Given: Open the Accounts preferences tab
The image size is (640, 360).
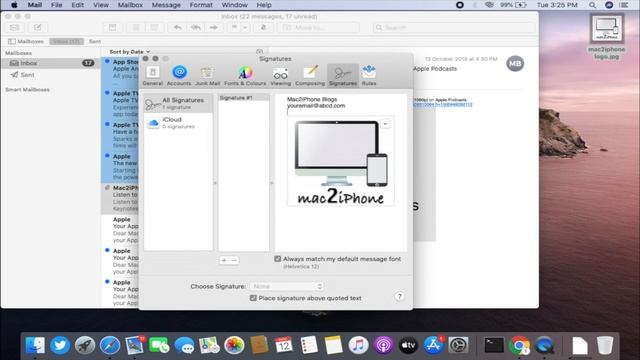Looking at the screenshot, I should (179, 76).
